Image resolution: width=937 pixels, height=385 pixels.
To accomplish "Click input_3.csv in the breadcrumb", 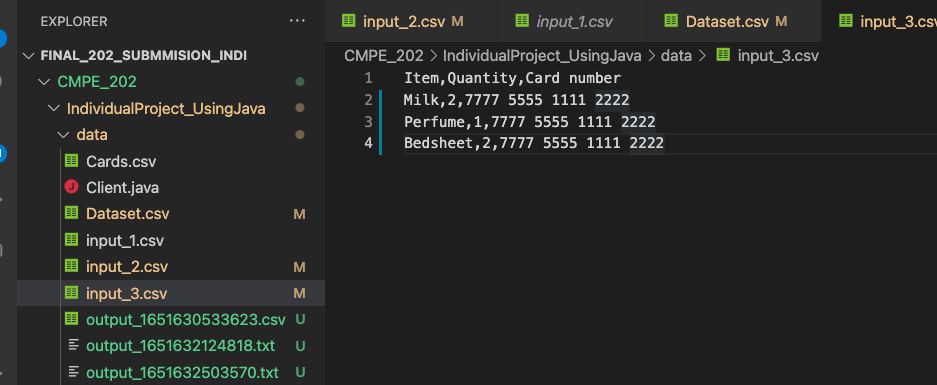I will [778, 56].
